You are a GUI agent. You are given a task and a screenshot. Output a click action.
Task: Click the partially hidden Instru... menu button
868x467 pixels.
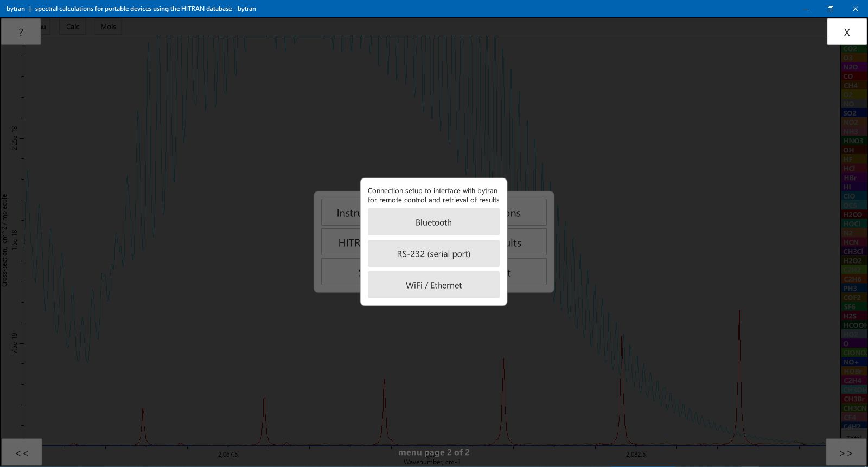click(x=341, y=213)
